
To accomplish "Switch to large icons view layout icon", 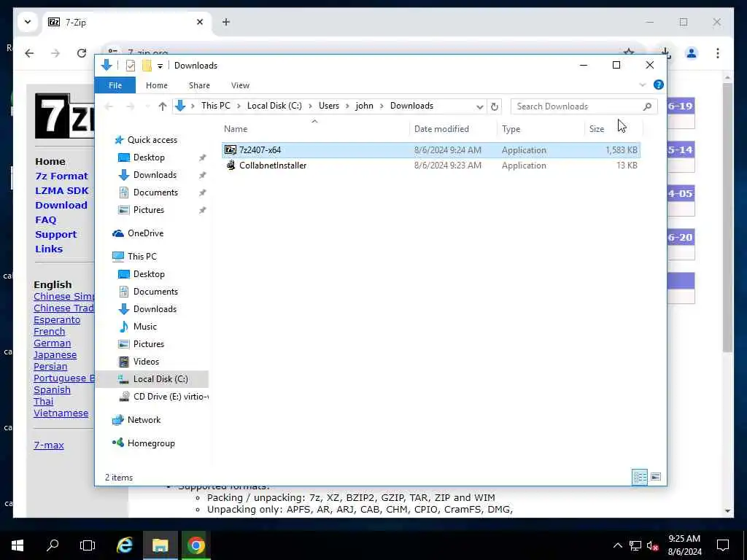I will coord(656,477).
